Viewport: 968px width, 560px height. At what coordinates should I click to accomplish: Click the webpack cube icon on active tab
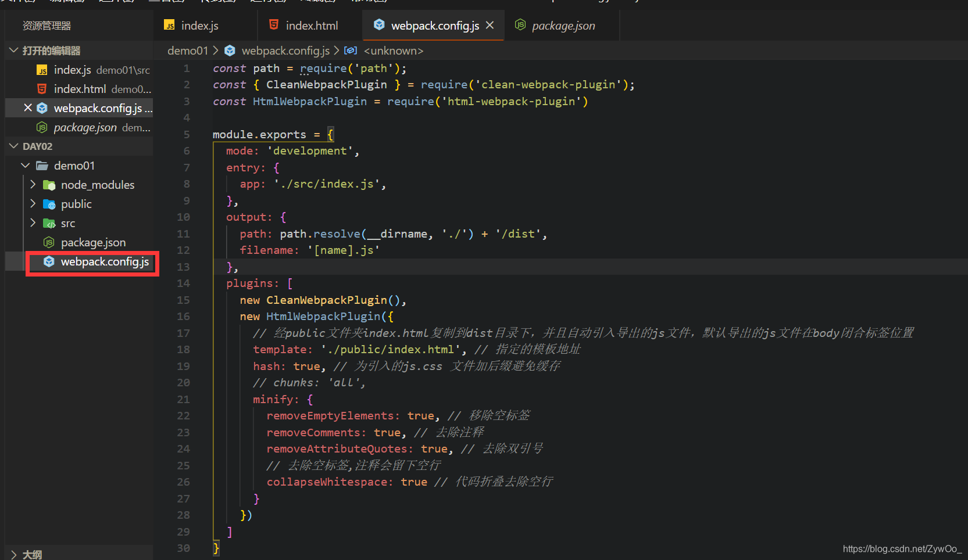coord(379,25)
